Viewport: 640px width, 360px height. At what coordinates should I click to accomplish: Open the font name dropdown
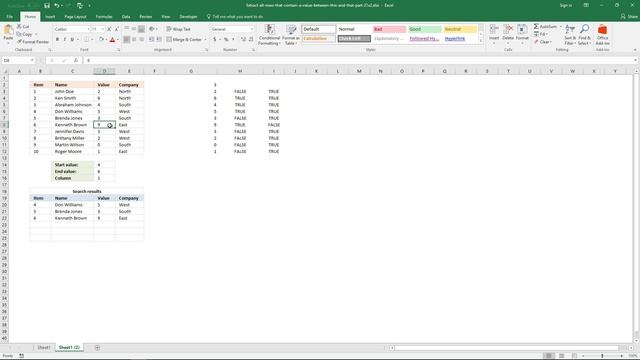88,29
